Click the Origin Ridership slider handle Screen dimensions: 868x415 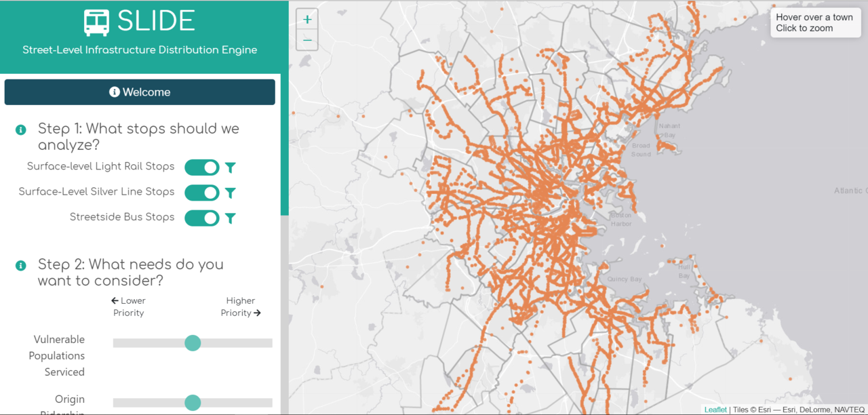click(x=193, y=403)
